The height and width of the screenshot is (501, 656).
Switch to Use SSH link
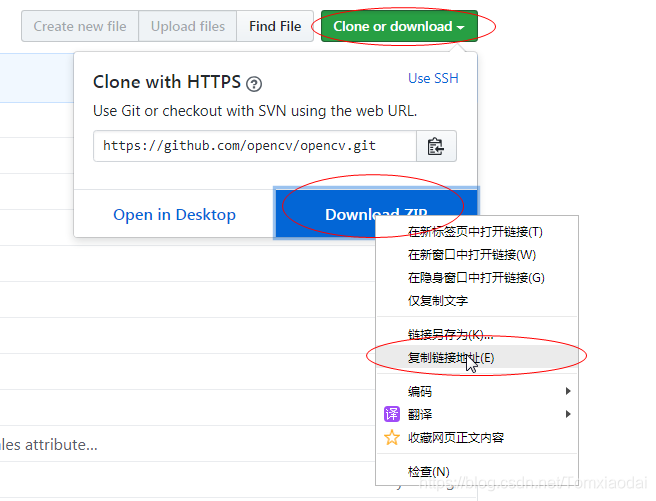433,78
